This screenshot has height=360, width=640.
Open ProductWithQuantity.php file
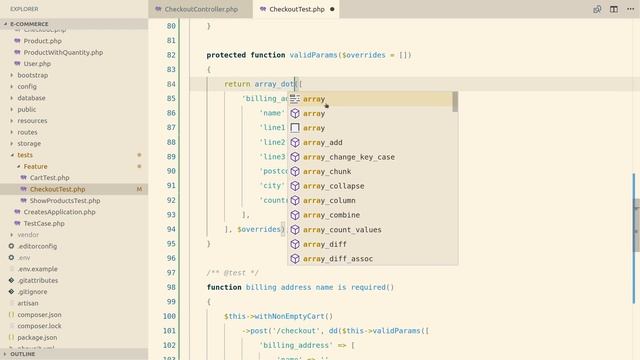(x=63, y=52)
